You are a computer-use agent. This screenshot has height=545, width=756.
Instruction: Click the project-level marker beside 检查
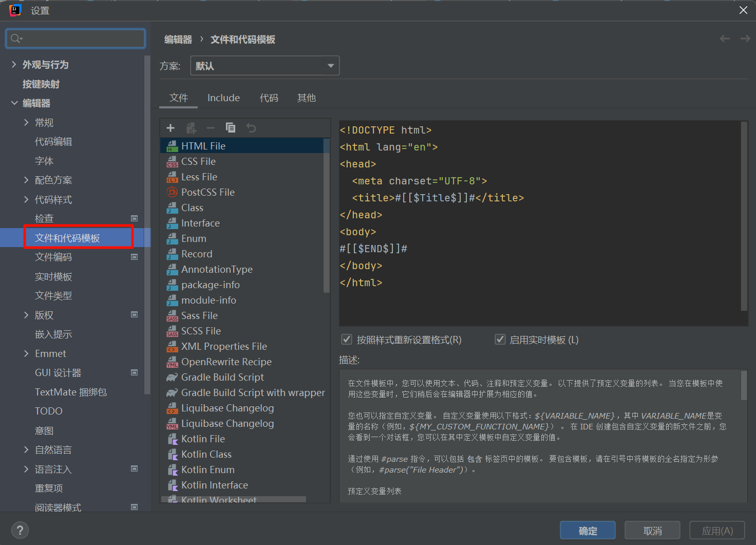point(135,218)
